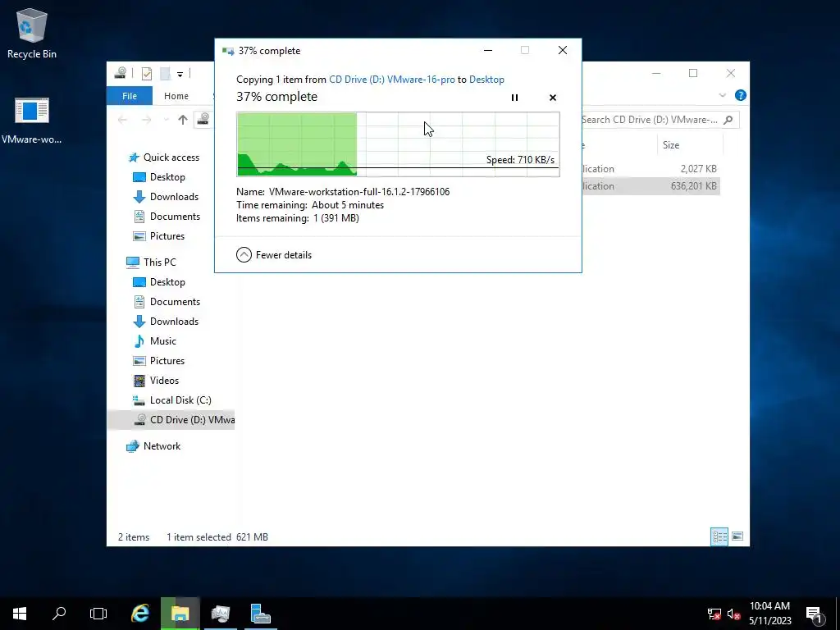Navigate back in Explorer
840x630 pixels.
coord(123,120)
